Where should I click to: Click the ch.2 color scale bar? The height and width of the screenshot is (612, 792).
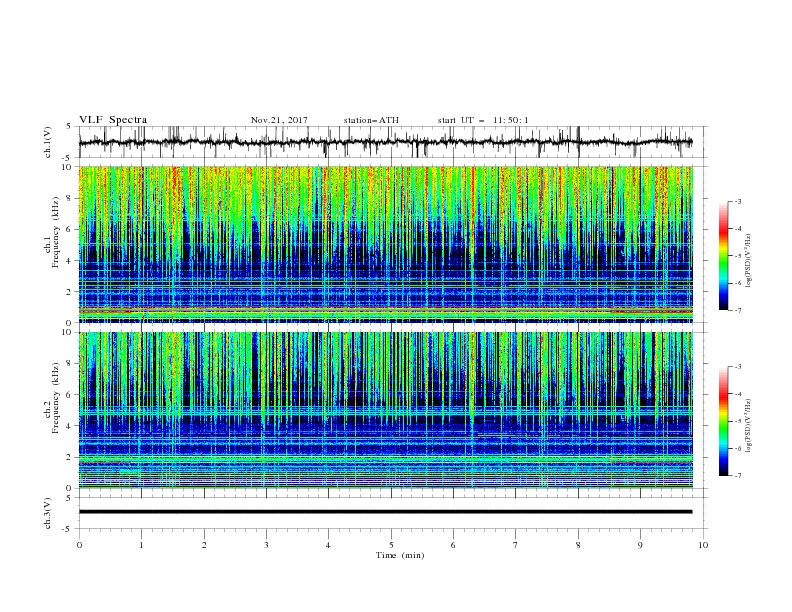(724, 421)
